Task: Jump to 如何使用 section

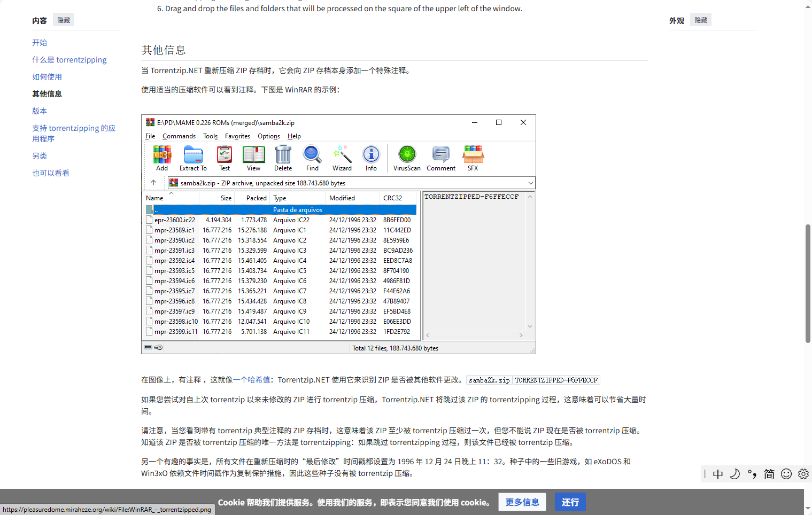Action: tap(47, 77)
